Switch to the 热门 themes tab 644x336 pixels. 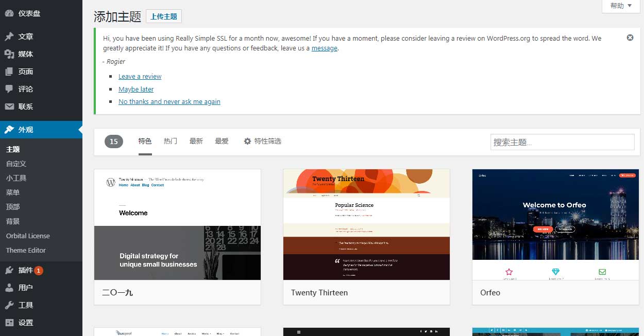coord(170,140)
